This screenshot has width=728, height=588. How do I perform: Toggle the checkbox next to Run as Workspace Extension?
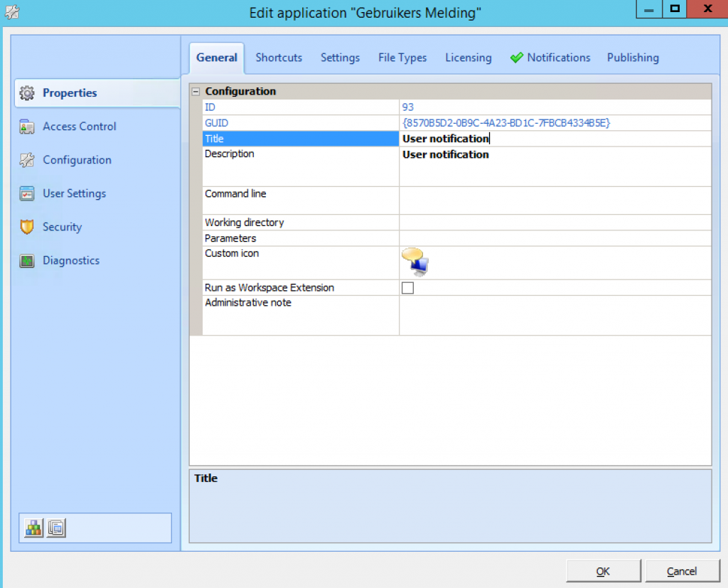point(407,287)
